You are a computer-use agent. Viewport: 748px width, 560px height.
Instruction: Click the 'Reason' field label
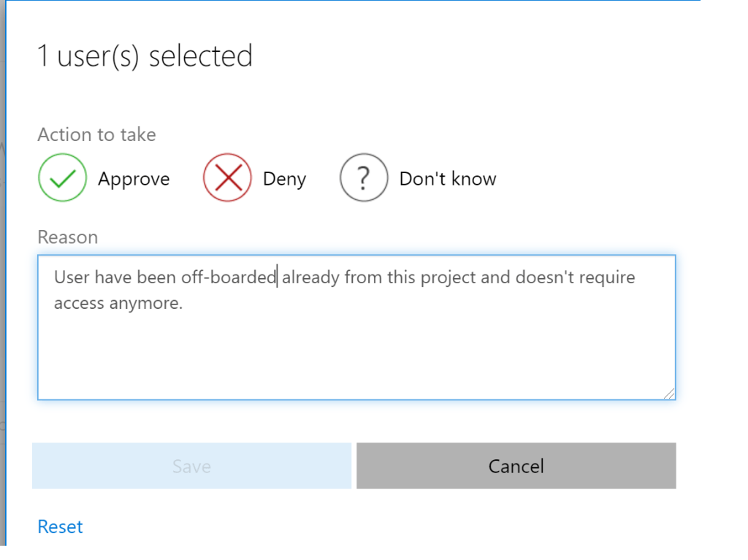[x=67, y=237]
